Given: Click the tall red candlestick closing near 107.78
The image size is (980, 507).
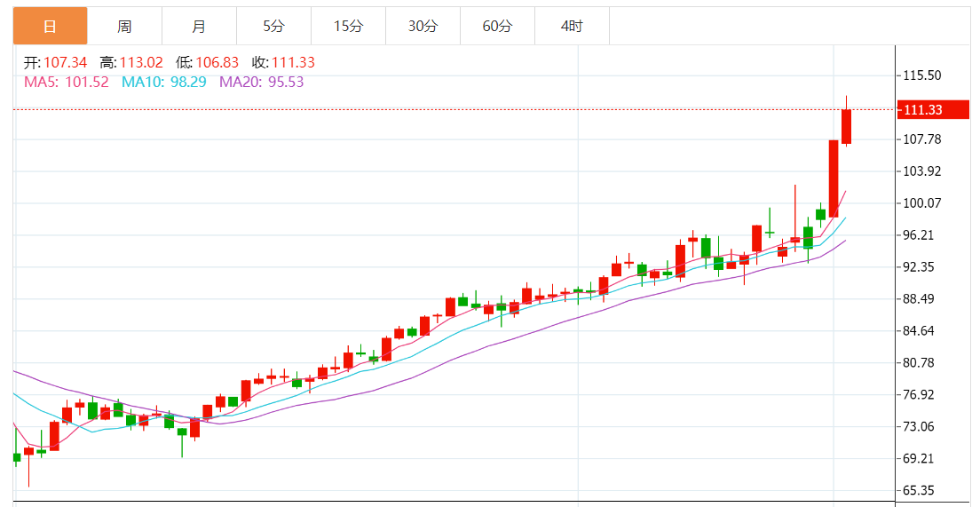Looking at the screenshot, I should coord(834,178).
